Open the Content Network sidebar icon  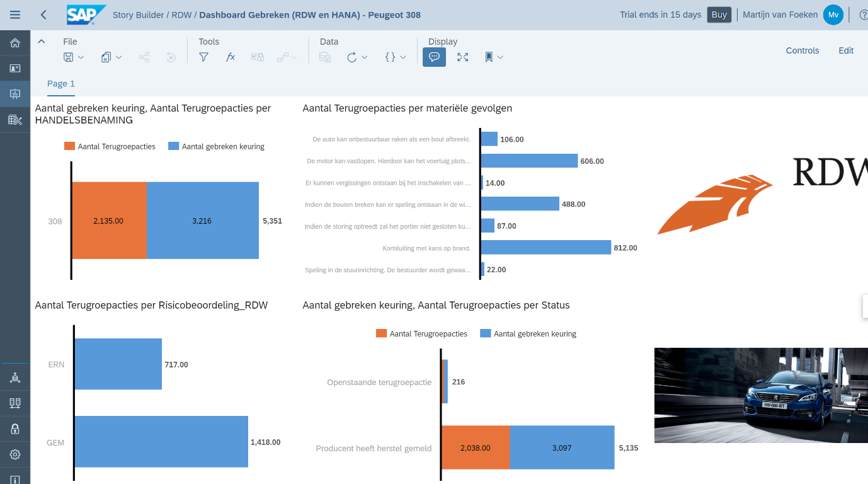click(15, 403)
